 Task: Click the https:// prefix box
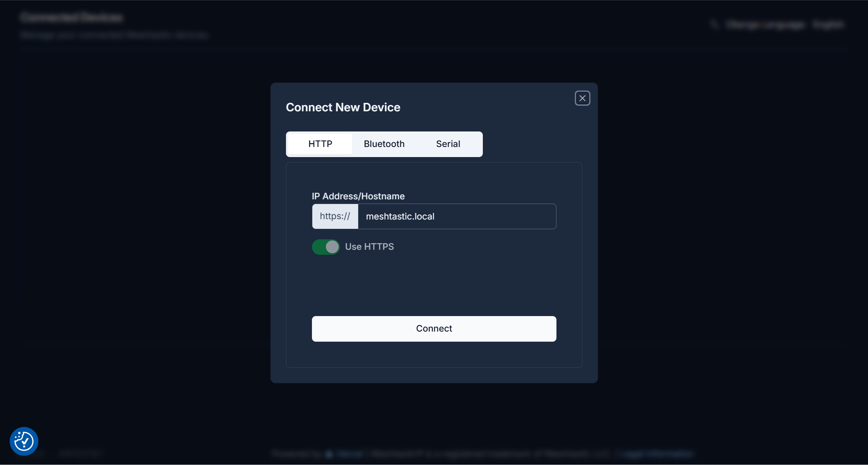tap(335, 216)
